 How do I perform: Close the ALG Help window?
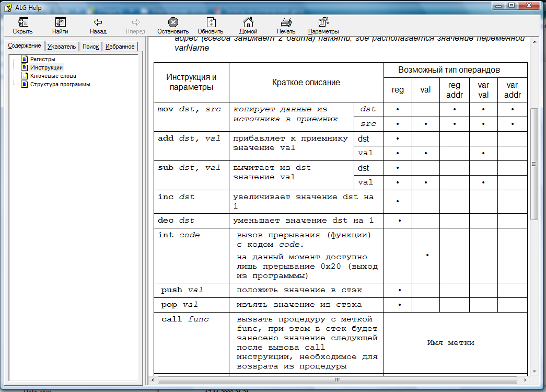[529, 5]
